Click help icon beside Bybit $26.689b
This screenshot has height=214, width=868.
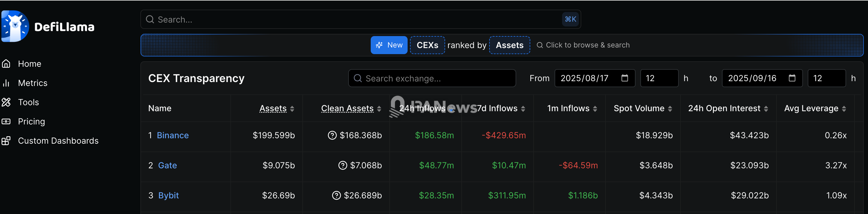point(336,195)
